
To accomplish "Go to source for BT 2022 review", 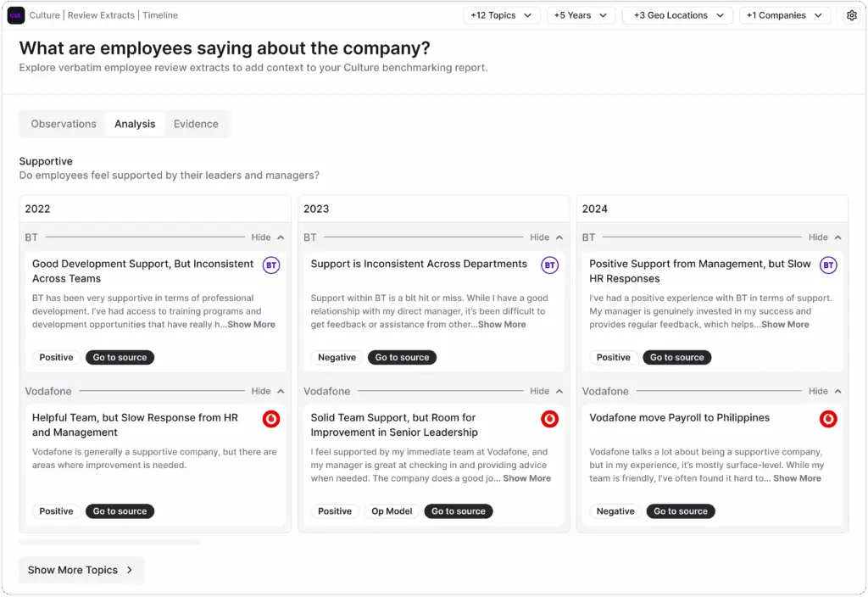I will coord(120,358).
